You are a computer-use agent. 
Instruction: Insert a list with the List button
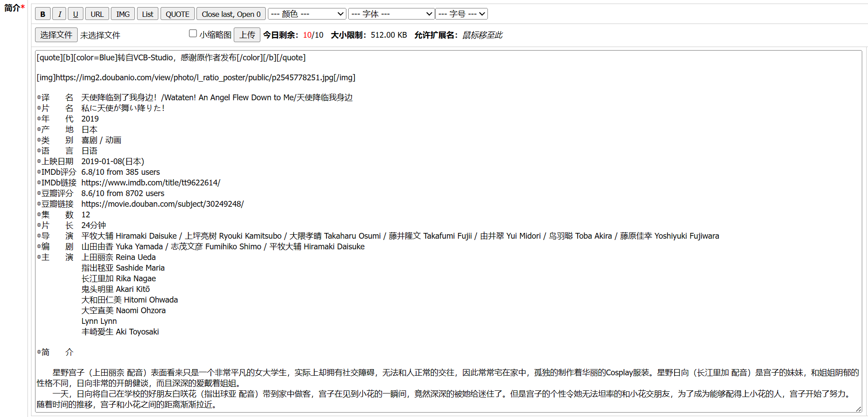148,14
